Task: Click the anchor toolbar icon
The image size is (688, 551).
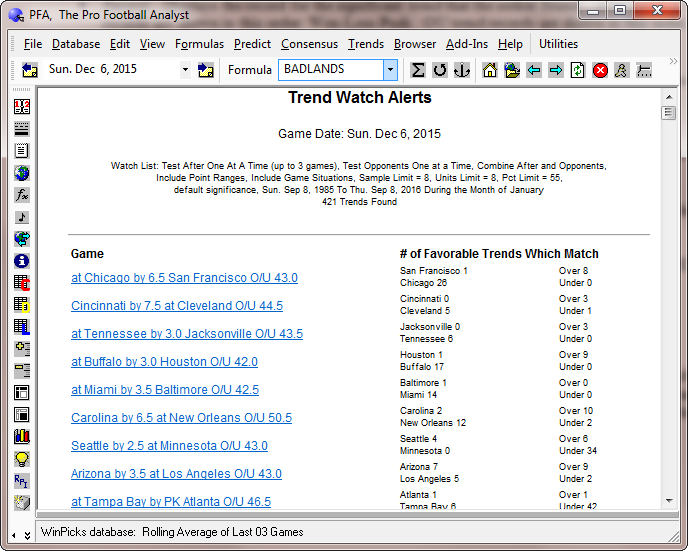Action: 462,70
